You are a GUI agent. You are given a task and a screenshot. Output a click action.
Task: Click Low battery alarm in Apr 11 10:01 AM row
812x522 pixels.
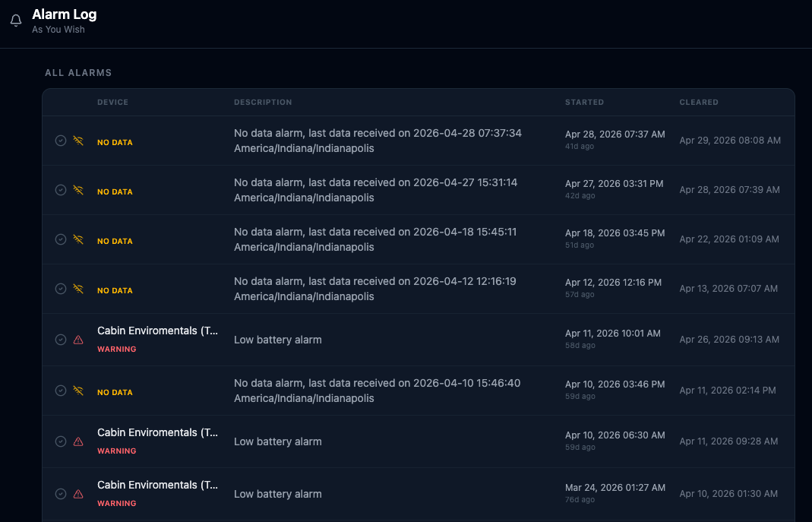[278, 340]
